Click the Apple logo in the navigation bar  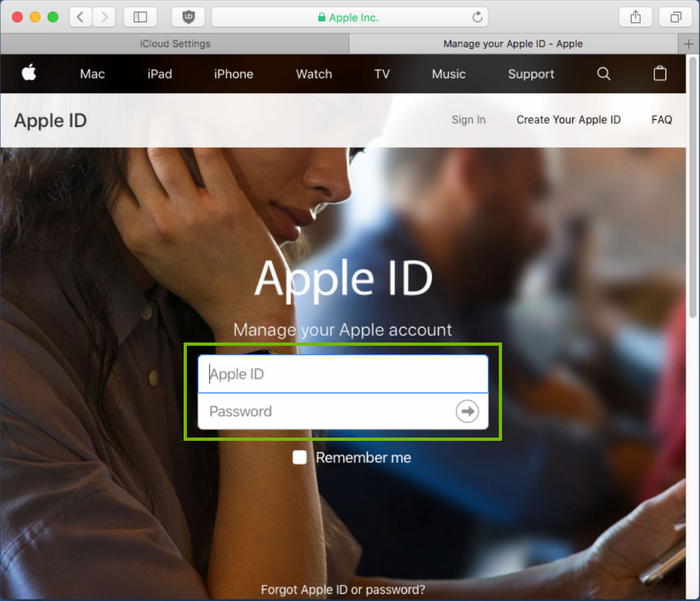click(x=29, y=74)
